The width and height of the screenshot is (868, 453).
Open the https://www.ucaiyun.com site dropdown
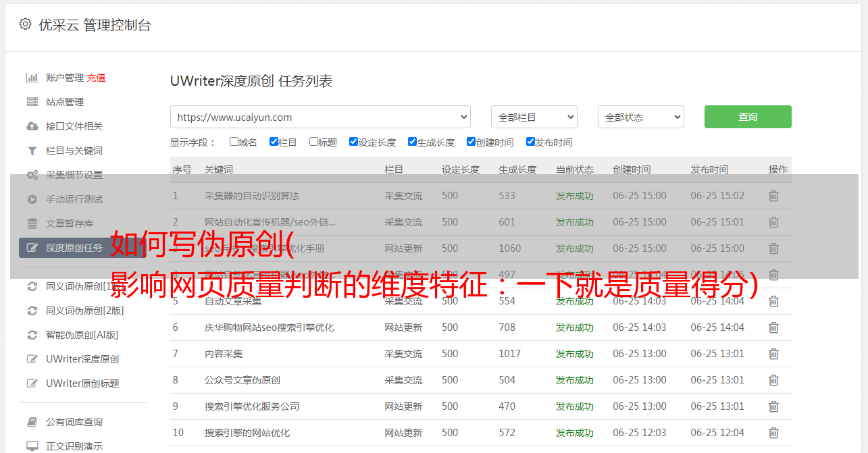pos(320,117)
